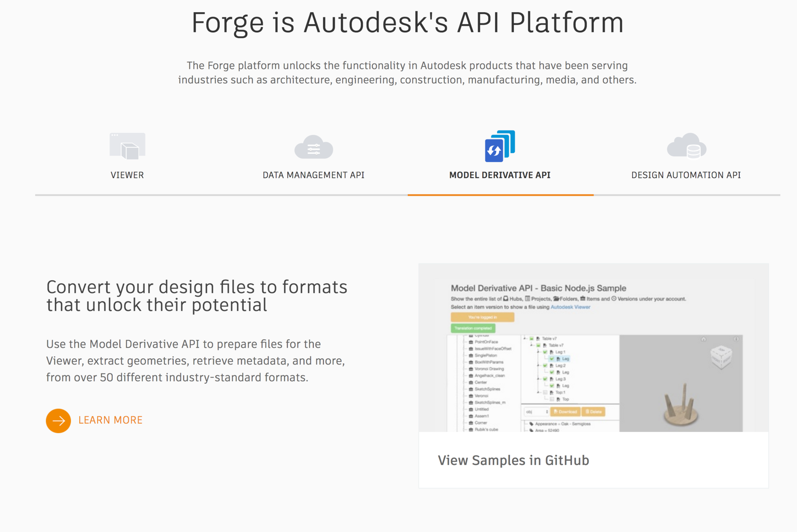
Task: Click the LEARN MORE link
Action: [110, 420]
